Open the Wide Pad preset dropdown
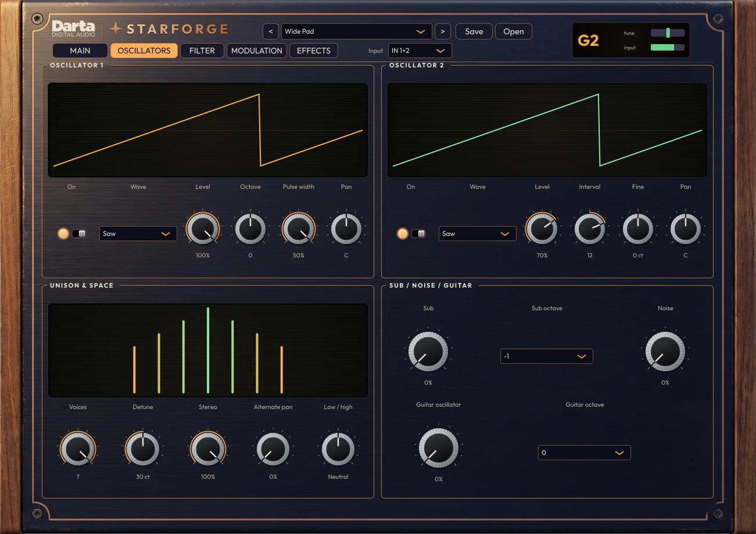The image size is (756, 534). pyautogui.click(x=356, y=31)
